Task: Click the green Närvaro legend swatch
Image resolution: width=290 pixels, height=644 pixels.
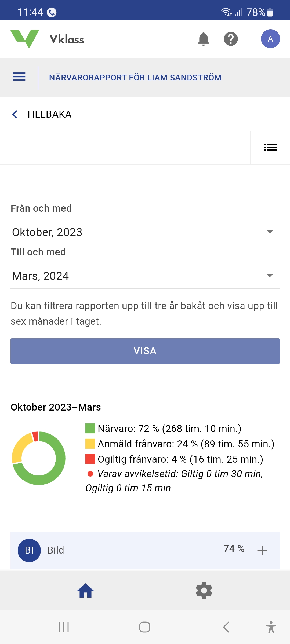Action: (x=90, y=429)
